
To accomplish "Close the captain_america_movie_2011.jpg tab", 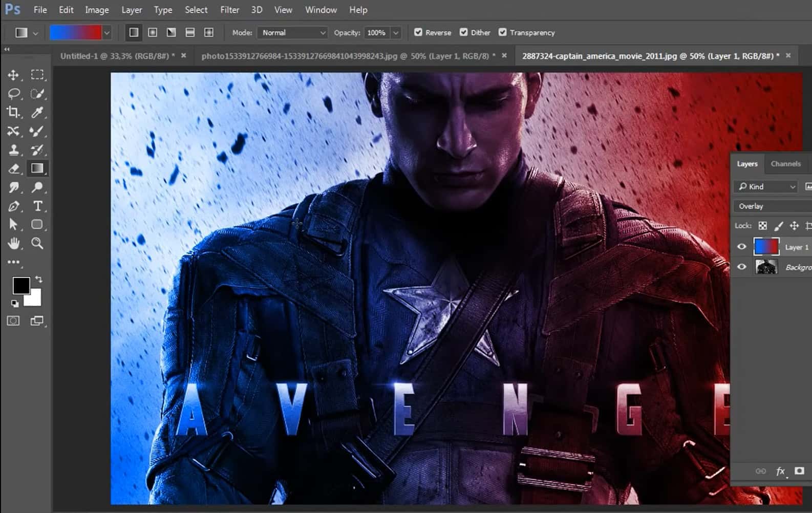I will coord(788,55).
